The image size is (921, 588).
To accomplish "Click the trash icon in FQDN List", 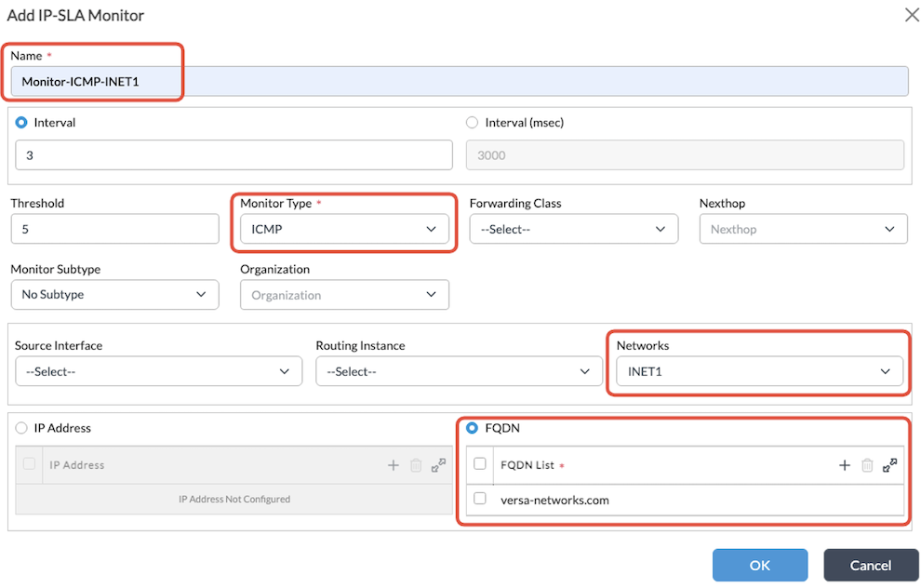I will click(x=867, y=465).
